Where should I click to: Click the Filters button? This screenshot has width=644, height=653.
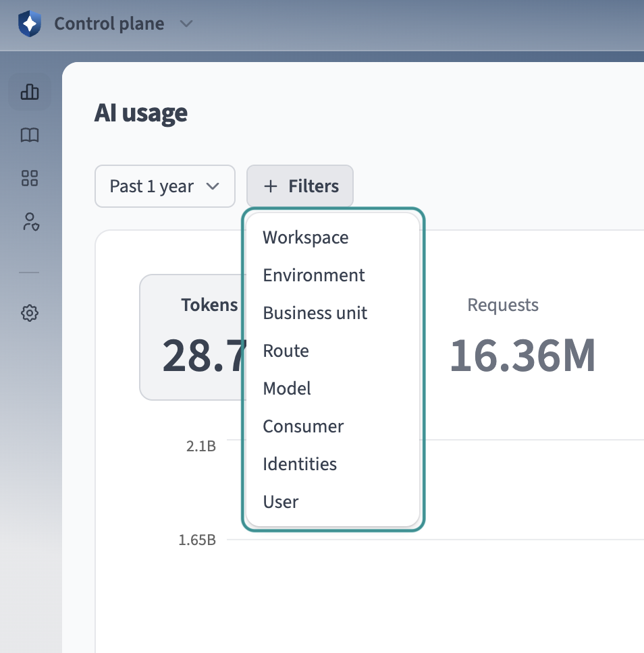click(300, 186)
